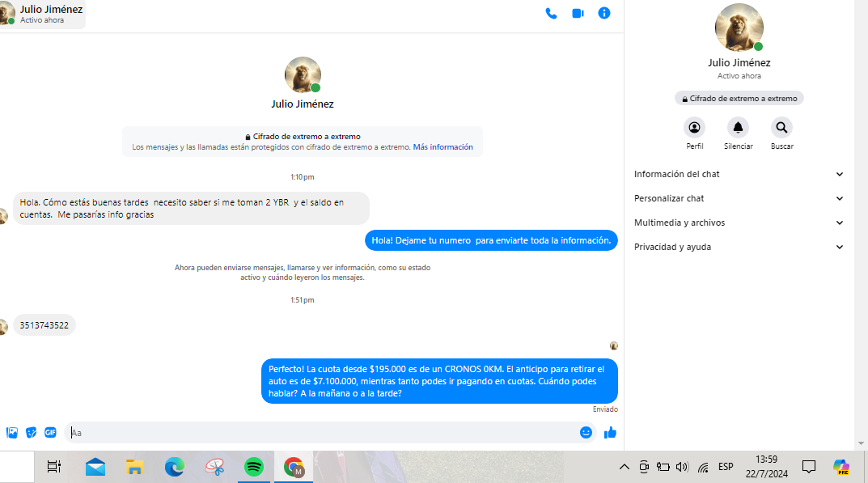Toggle the conversation information panel
The image size is (868, 483).
[x=603, y=13]
